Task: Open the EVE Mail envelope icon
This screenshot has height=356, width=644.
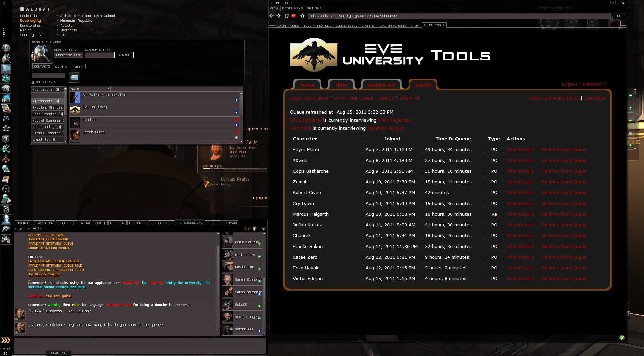Action: pyautogui.click(x=6, y=68)
